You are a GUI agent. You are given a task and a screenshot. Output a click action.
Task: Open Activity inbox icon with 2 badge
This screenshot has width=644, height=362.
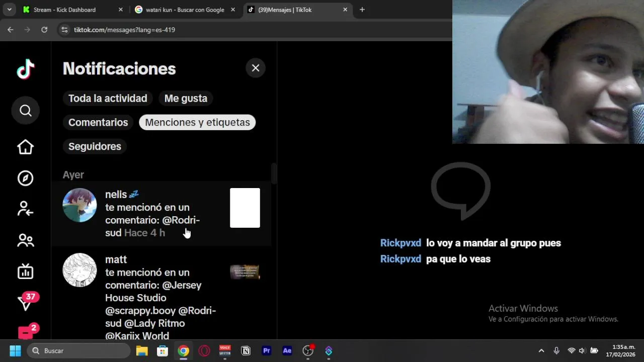[x=27, y=331]
